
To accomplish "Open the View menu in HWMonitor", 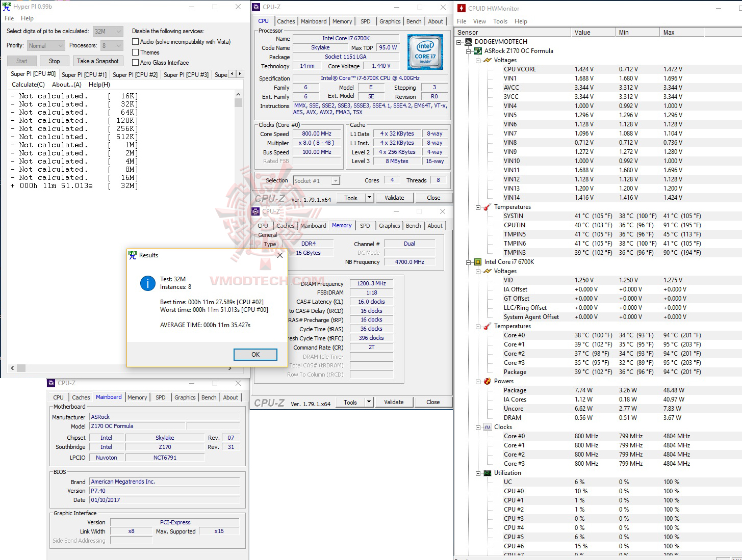I will (x=479, y=21).
